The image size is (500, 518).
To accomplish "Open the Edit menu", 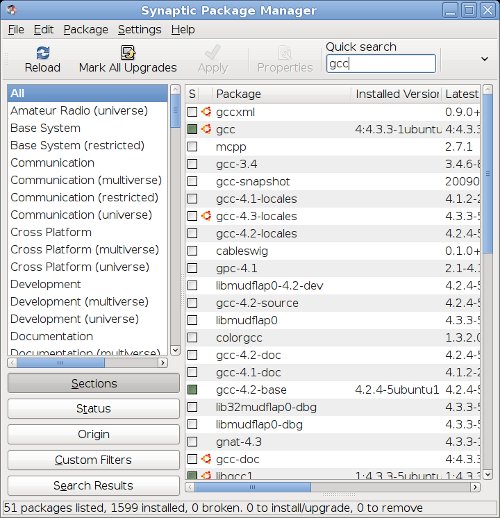I will 43,30.
